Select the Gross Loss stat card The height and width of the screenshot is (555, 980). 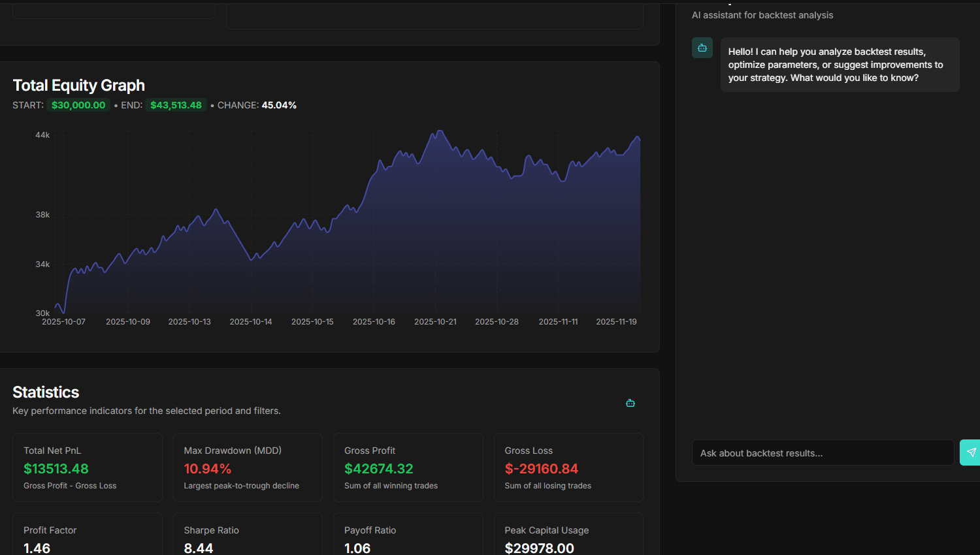pyautogui.click(x=568, y=467)
